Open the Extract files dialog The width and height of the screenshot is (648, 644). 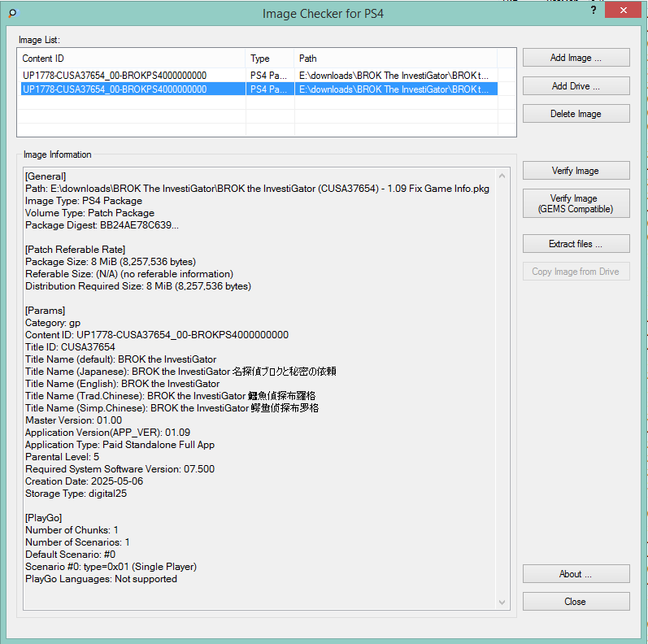tap(576, 244)
